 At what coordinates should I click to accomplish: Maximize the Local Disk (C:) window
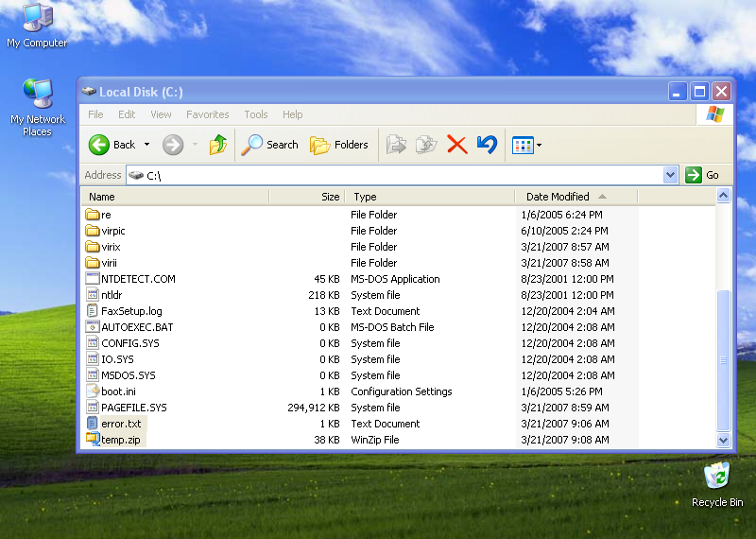coord(699,91)
